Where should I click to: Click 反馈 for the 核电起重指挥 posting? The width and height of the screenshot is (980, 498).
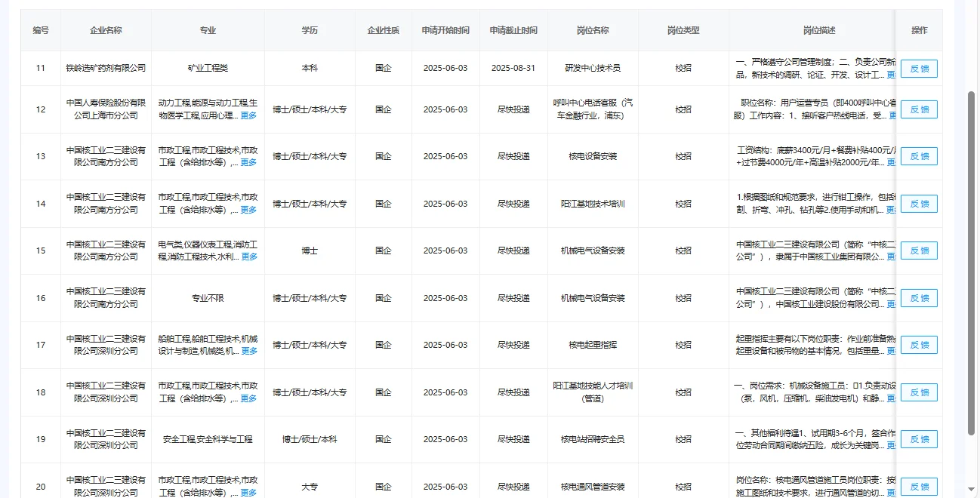click(x=918, y=344)
